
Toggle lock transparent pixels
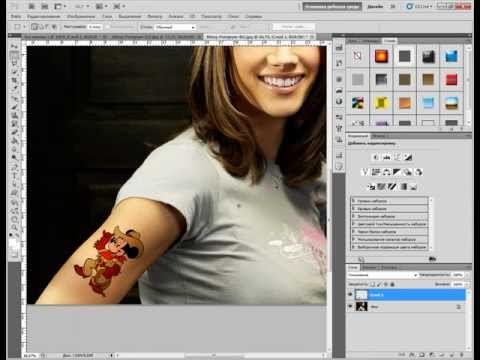372,284
